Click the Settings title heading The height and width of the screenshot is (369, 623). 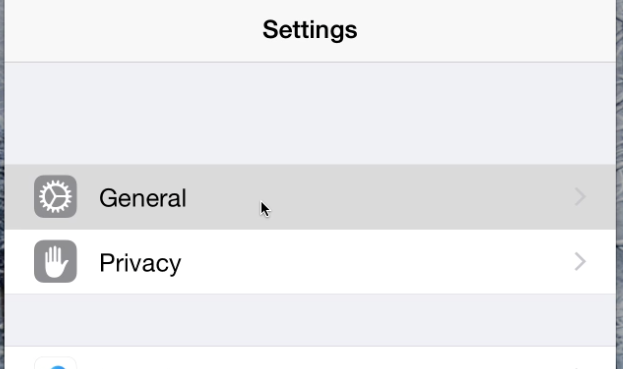pyautogui.click(x=310, y=30)
